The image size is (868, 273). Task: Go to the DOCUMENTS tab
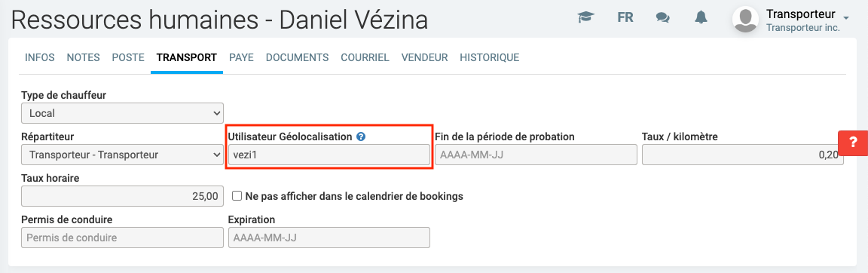point(298,57)
